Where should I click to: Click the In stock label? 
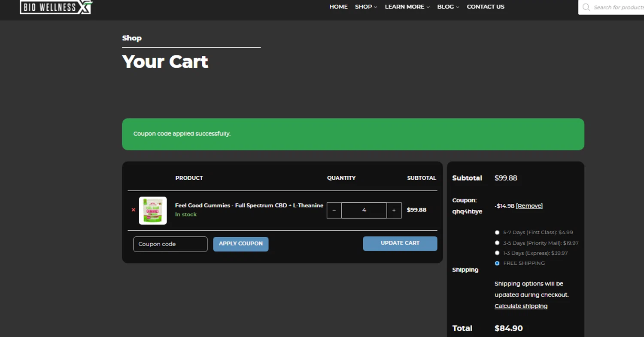[x=186, y=214]
